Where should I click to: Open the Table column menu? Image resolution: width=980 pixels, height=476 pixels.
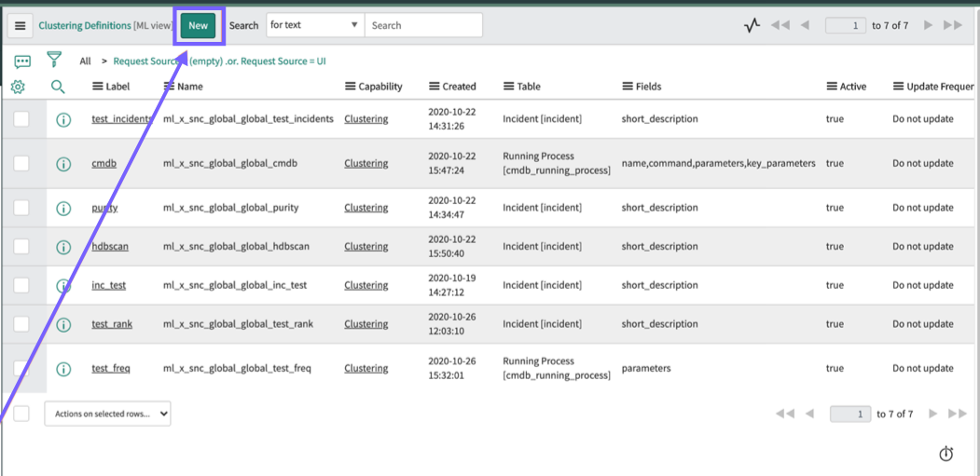(x=508, y=87)
